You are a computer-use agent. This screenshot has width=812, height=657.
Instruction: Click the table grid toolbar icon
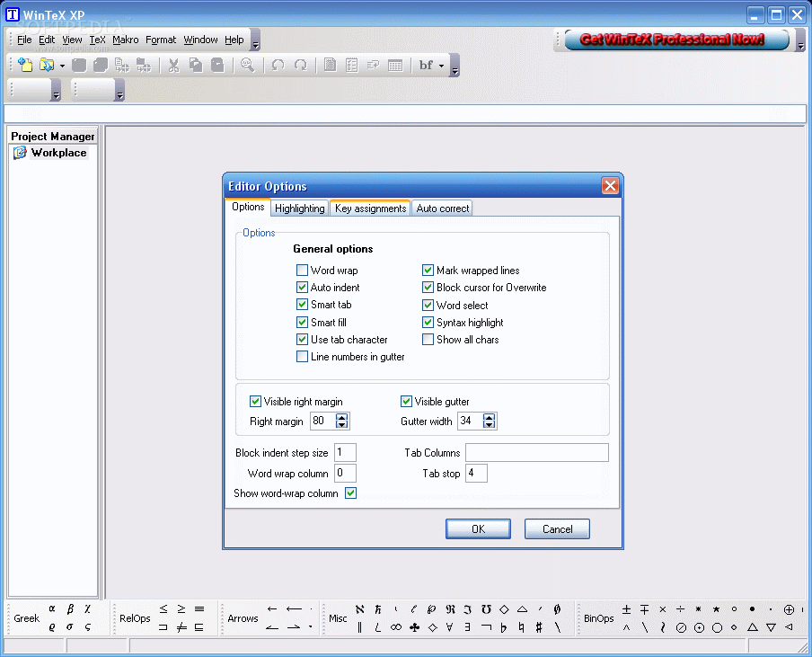click(x=395, y=66)
